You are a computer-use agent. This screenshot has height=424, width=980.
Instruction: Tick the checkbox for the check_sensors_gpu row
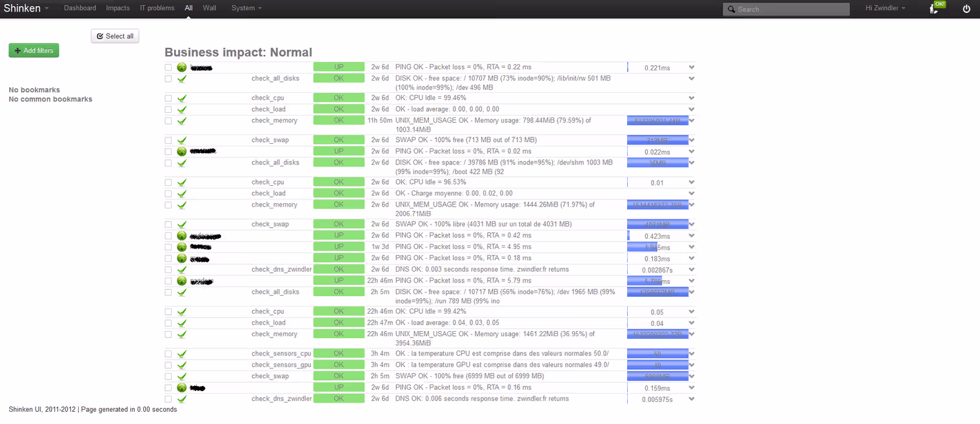tap(168, 365)
